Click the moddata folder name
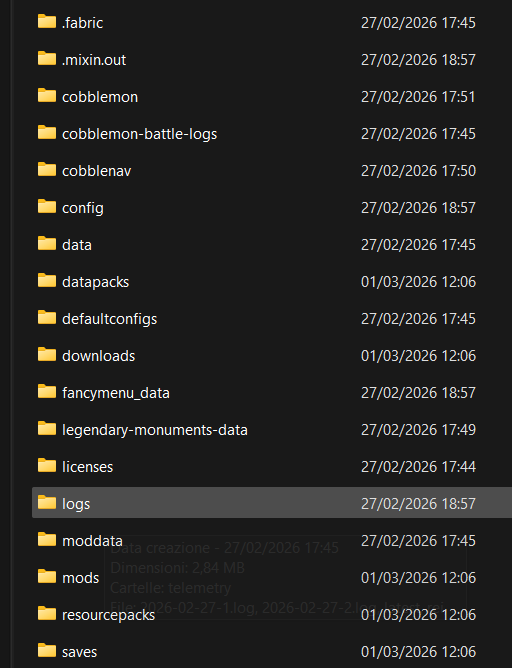The height and width of the screenshot is (668, 512). (x=92, y=541)
